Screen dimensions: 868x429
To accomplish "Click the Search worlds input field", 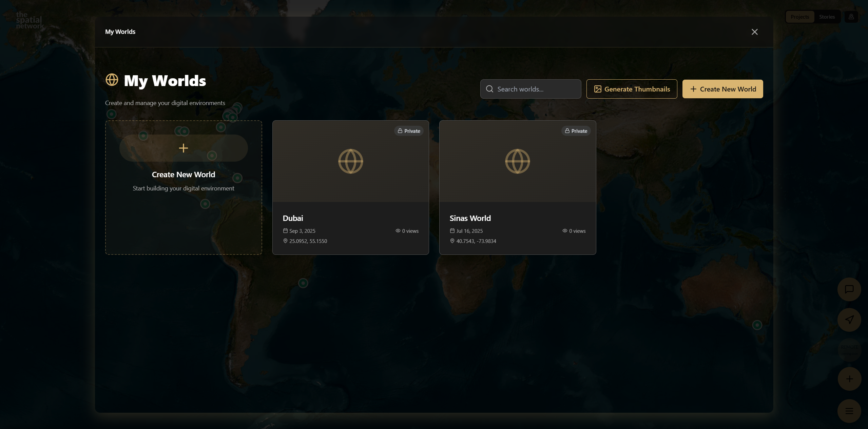I will pos(531,88).
